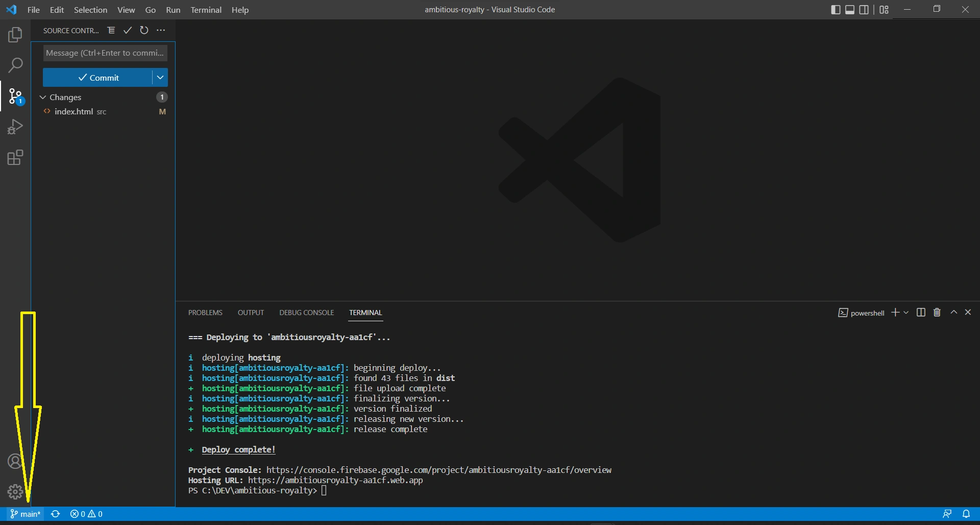Open the Manage gear menu
Viewport: 980px width, 525px height.
coord(15,492)
